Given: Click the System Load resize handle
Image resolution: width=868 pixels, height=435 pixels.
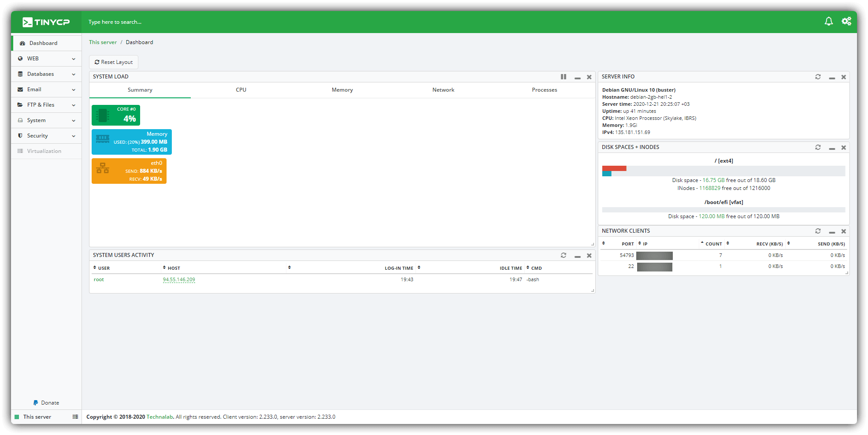Looking at the screenshot, I should pyautogui.click(x=592, y=244).
